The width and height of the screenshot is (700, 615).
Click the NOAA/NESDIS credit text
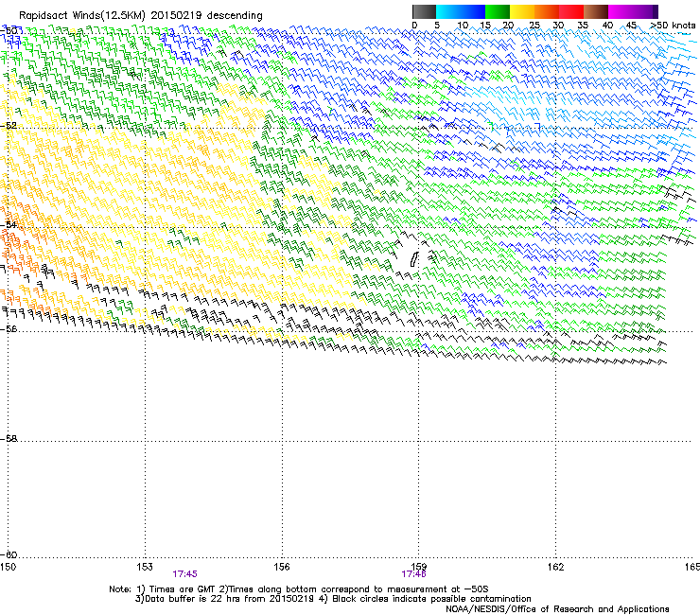click(557, 609)
